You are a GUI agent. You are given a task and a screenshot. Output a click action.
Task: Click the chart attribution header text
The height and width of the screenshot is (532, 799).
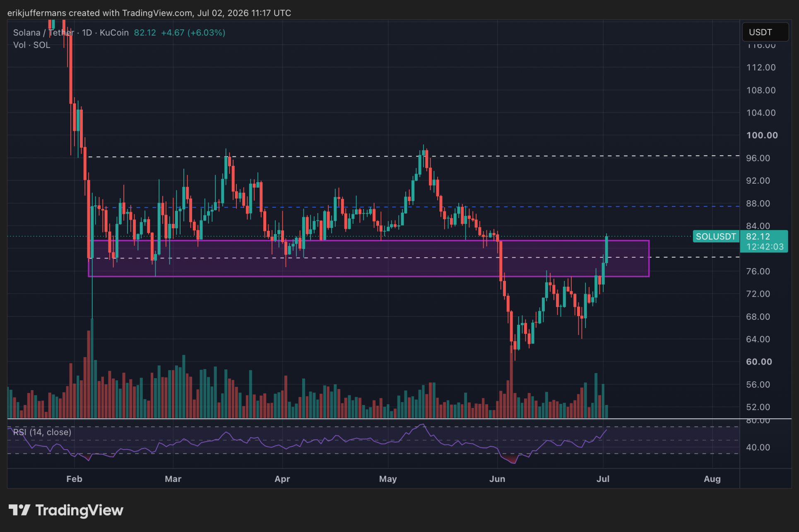149,13
